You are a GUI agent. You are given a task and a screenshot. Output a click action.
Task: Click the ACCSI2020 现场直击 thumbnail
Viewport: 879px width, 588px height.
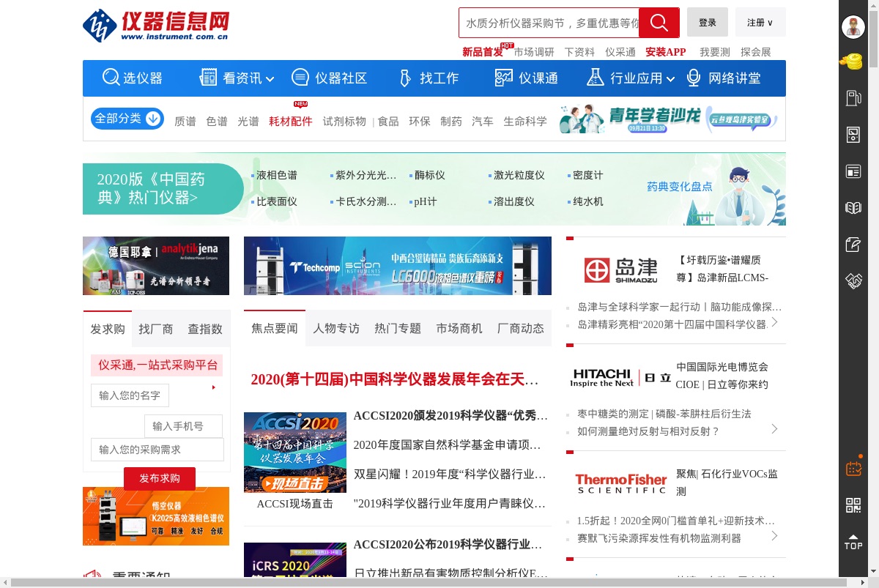coord(295,453)
